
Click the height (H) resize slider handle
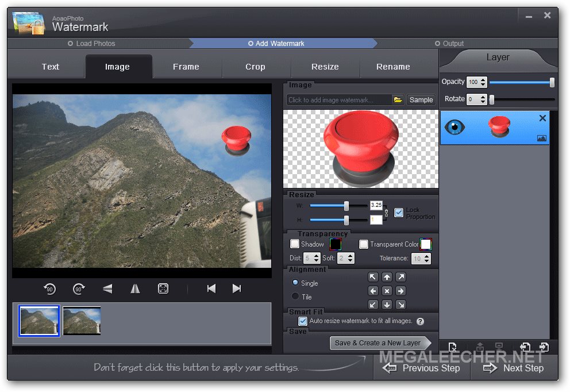[x=346, y=220]
